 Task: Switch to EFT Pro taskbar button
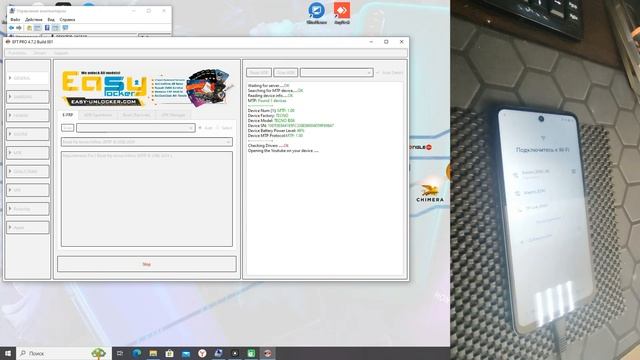[x=267, y=353]
